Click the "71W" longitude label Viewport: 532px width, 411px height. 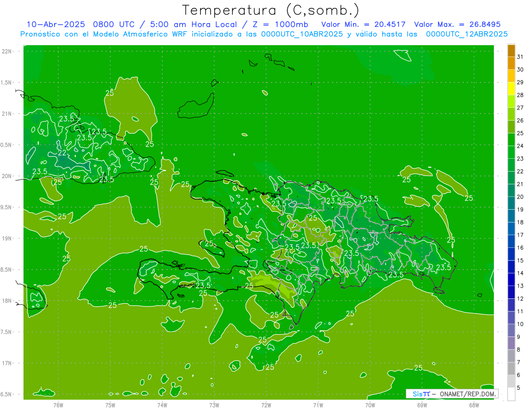tap(318, 405)
